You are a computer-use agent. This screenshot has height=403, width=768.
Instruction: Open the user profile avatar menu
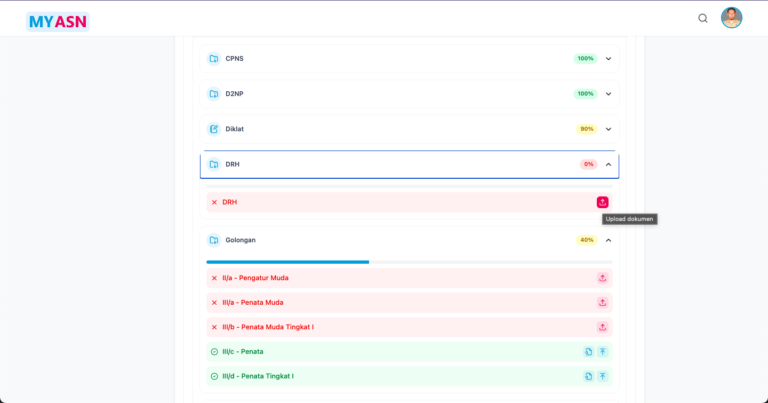[x=731, y=18]
